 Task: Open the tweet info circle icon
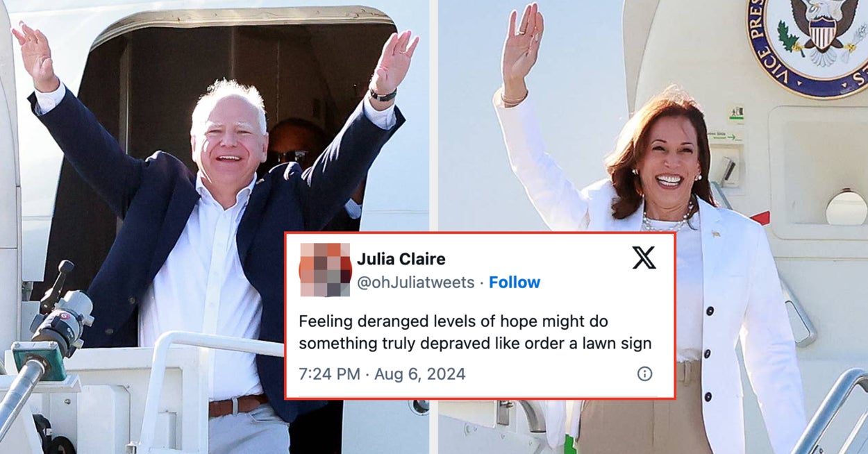point(644,374)
